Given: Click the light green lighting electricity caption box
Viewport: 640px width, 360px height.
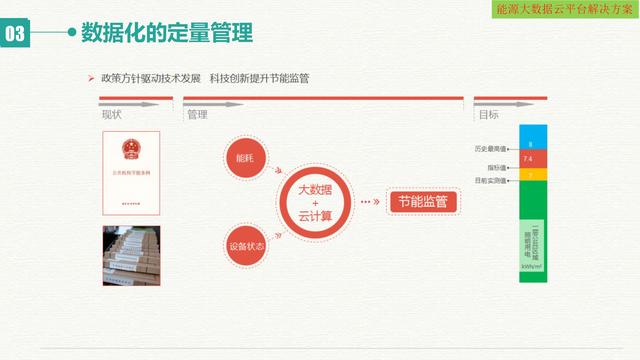Looking at the screenshot, I should click(532, 245).
